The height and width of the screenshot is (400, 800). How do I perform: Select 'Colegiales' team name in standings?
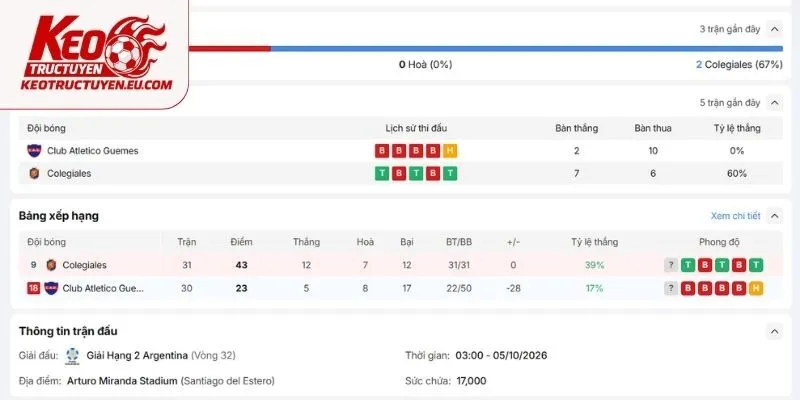click(x=85, y=265)
